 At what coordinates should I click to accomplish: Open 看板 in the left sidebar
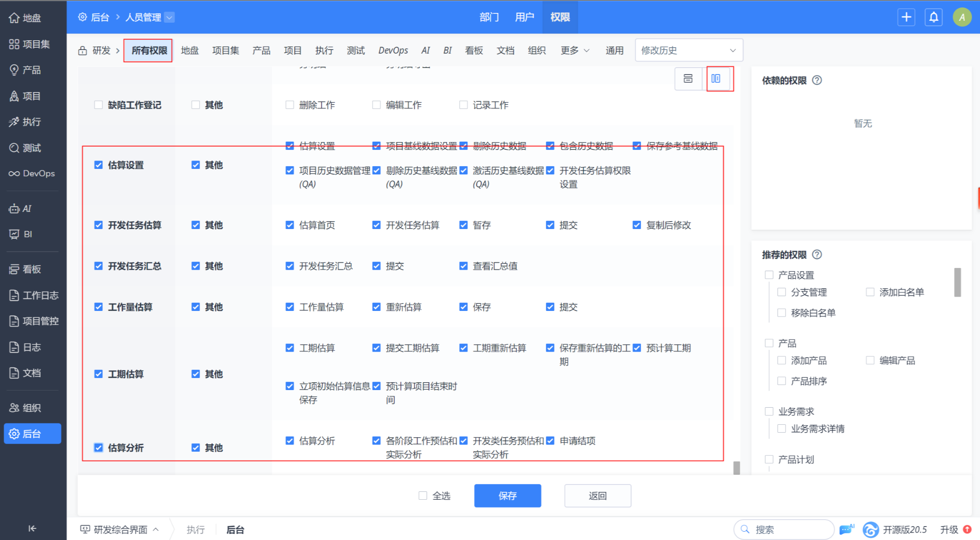pos(32,269)
